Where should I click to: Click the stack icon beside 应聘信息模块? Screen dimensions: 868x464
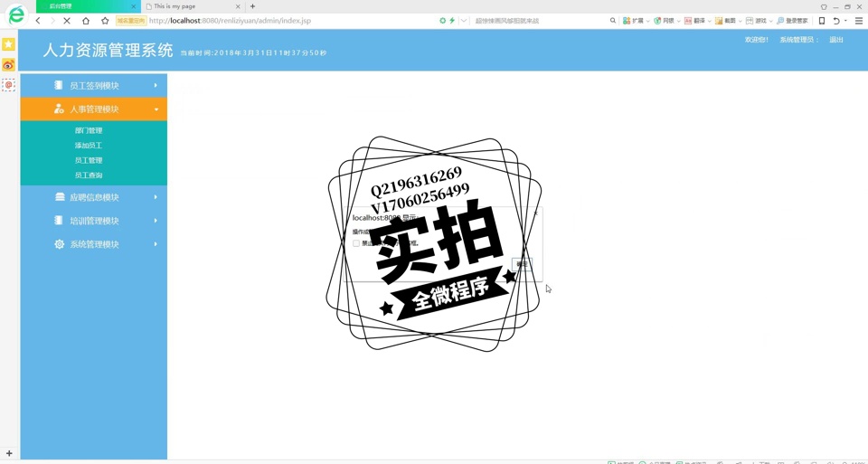(x=59, y=197)
